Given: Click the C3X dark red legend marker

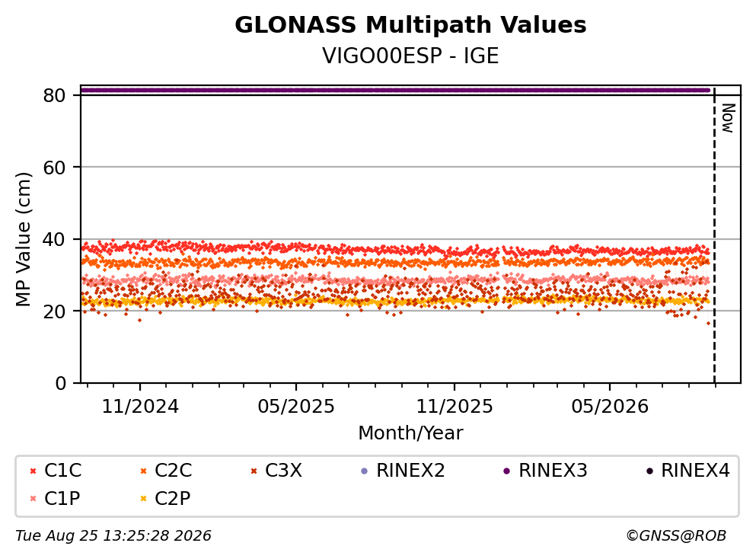Looking at the screenshot, I should [x=254, y=471].
